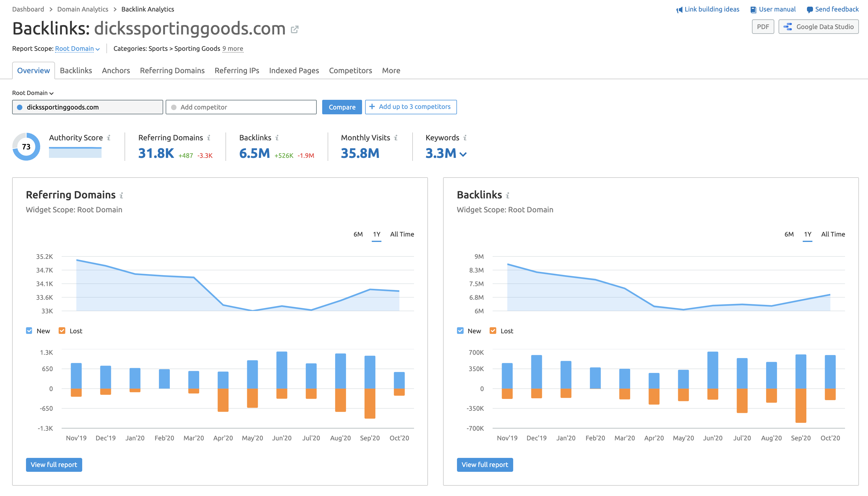
Task: Click View full report button for Backlinks
Action: tap(485, 464)
